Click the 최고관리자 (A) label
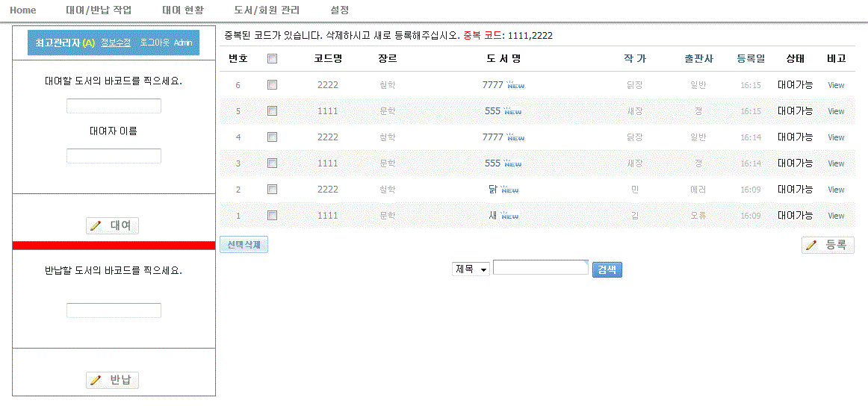 coord(65,43)
